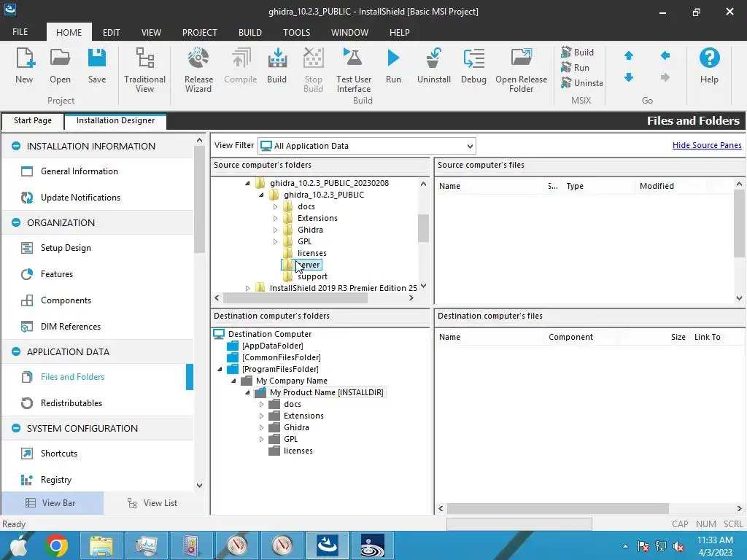This screenshot has width=747, height=560.
Task: Collapse the SYSTEM CONFIGURATION section
Action: pyautogui.click(x=16, y=428)
